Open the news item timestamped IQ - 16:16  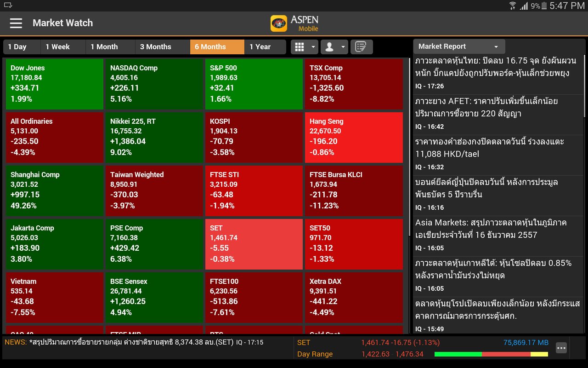(x=498, y=195)
